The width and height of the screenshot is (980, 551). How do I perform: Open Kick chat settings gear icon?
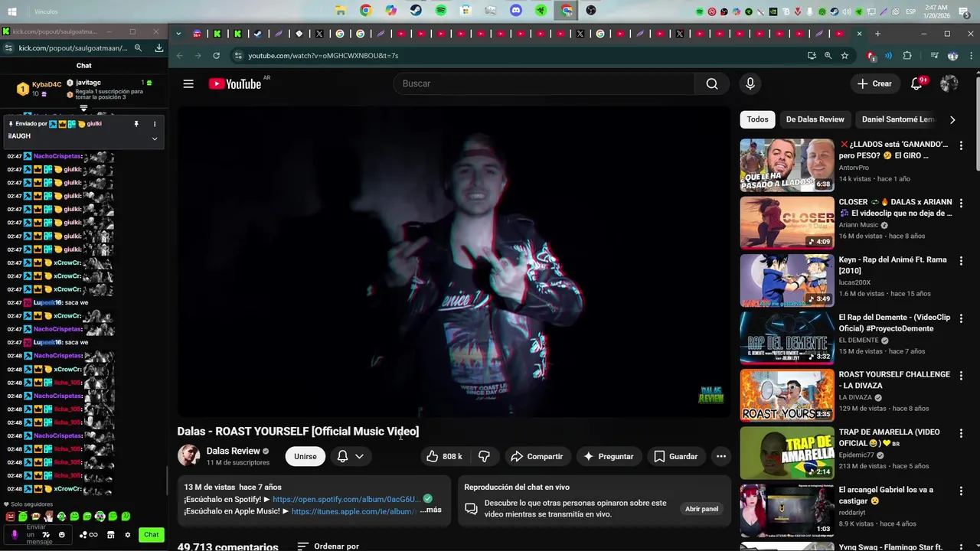[x=128, y=534]
